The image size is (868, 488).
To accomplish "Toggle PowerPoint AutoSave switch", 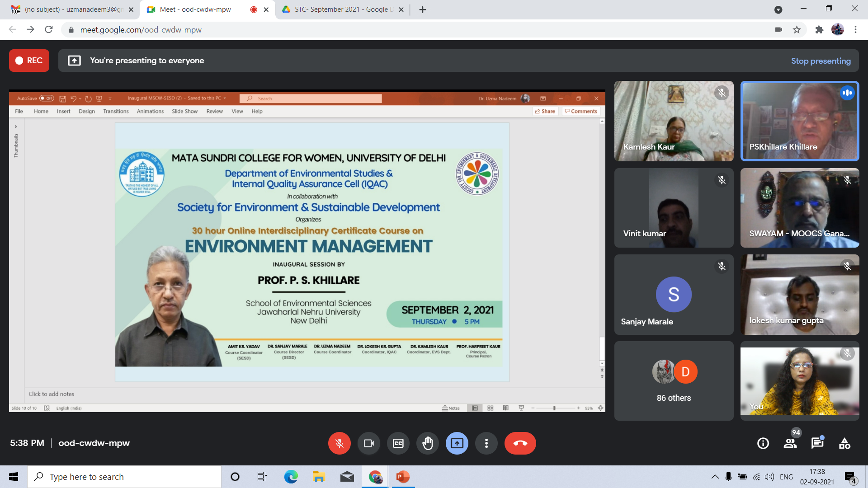I will point(47,98).
